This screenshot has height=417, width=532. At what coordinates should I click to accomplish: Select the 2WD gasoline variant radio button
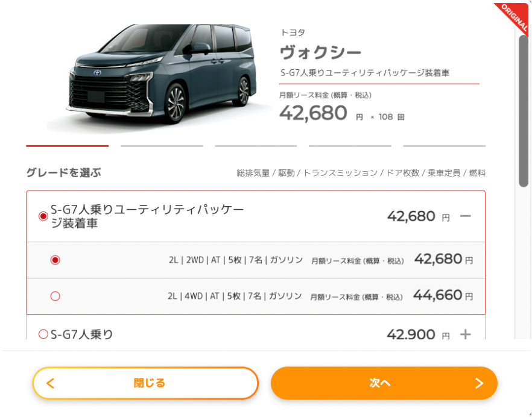[55, 260]
